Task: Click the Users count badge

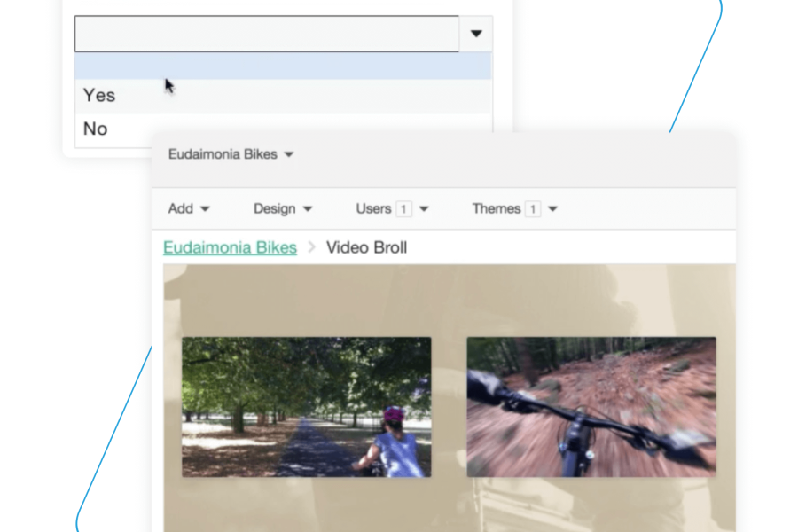Action: pyautogui.click(x=404, y=209)
